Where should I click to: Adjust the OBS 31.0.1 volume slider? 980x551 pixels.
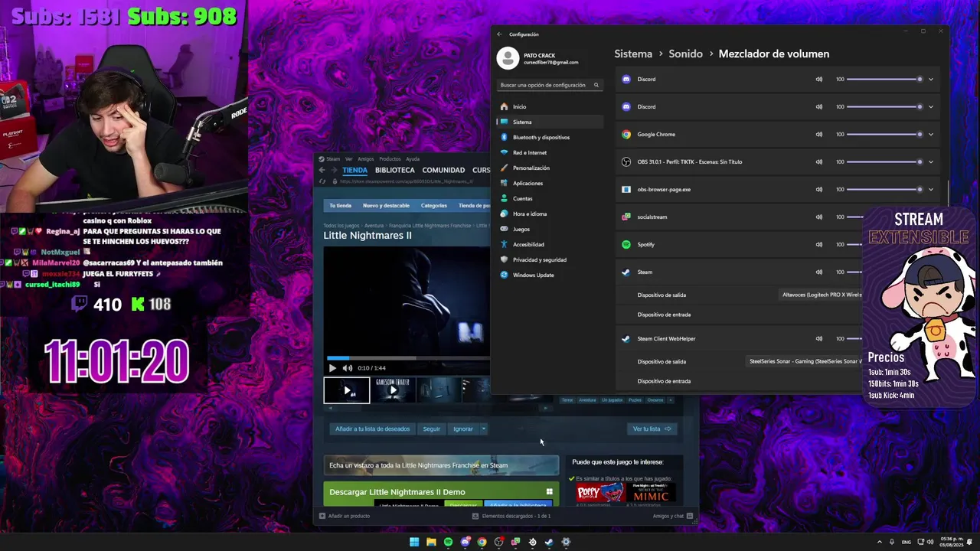coord(884,161)
